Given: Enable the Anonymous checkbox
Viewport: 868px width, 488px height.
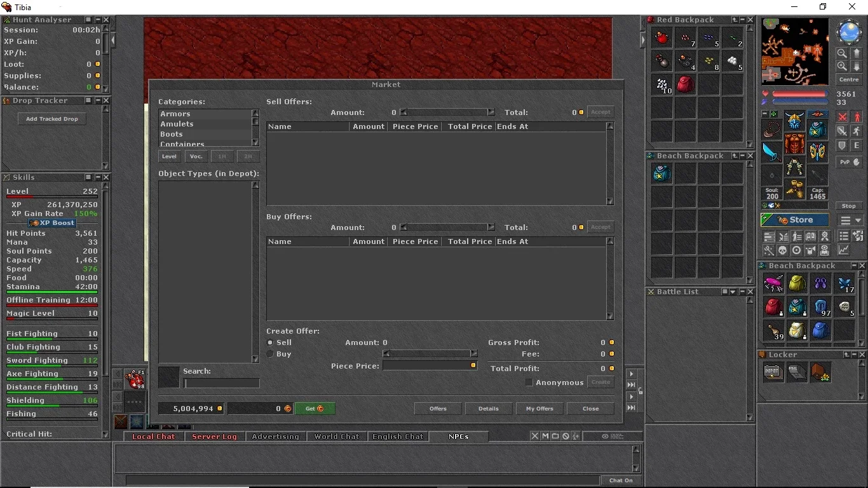Looking at the screenshot, I should click(529, 383).
